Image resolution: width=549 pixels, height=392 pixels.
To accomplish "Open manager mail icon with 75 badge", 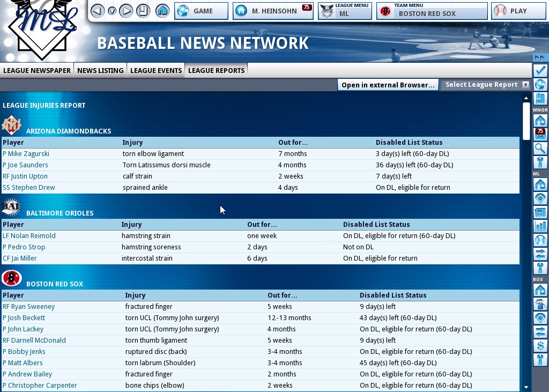I will [540, 135].
